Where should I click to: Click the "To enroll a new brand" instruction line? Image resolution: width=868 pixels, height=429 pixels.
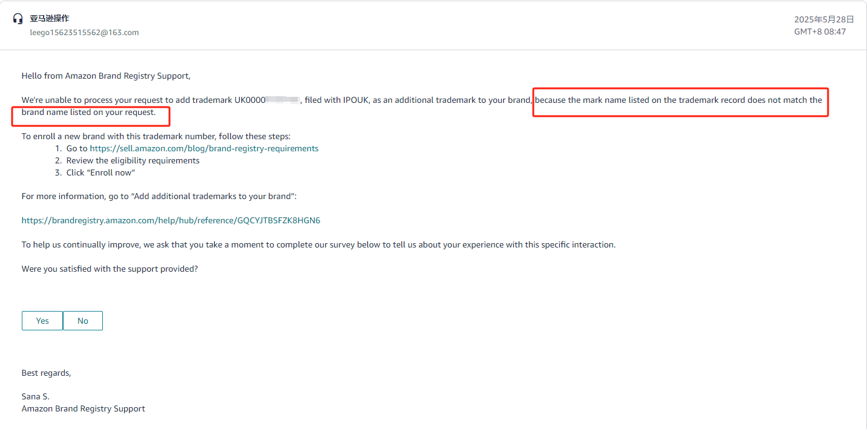tap(156, 136)
